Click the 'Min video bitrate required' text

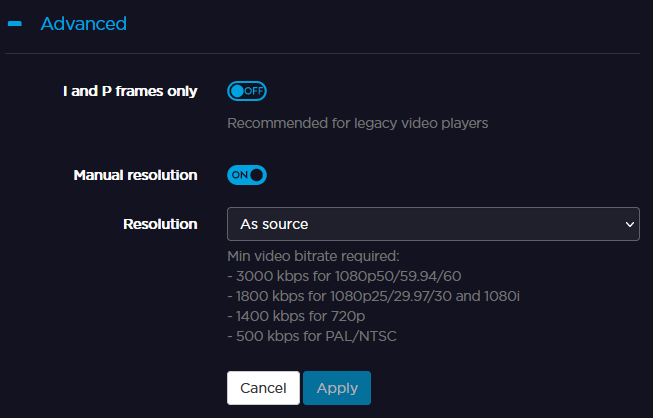click(313, 256)
